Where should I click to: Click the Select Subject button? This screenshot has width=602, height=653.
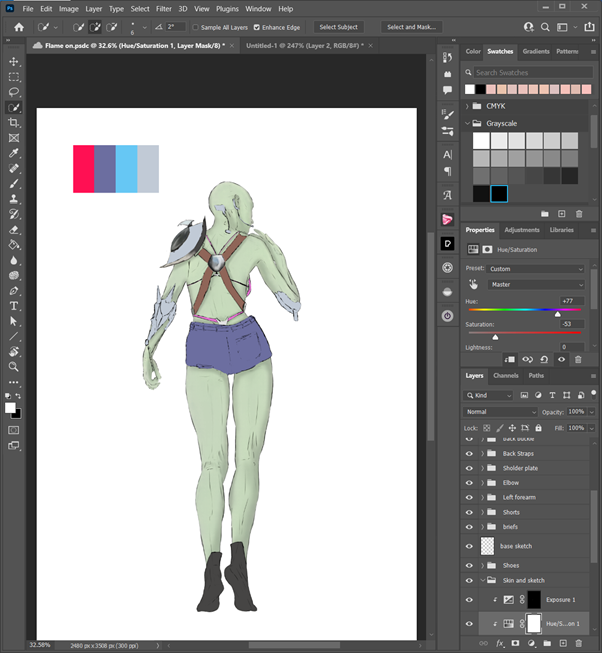coord(340,27)
